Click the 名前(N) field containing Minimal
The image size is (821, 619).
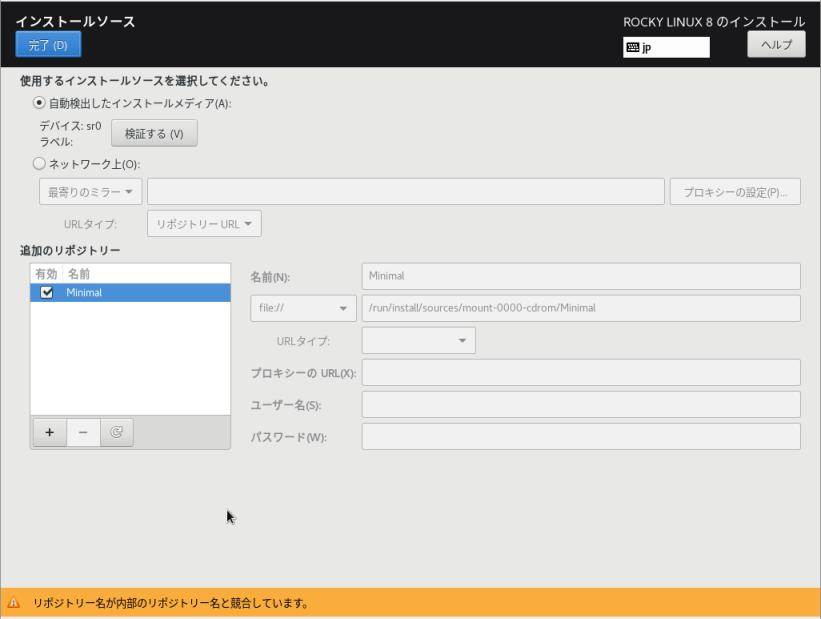(581, 276)
